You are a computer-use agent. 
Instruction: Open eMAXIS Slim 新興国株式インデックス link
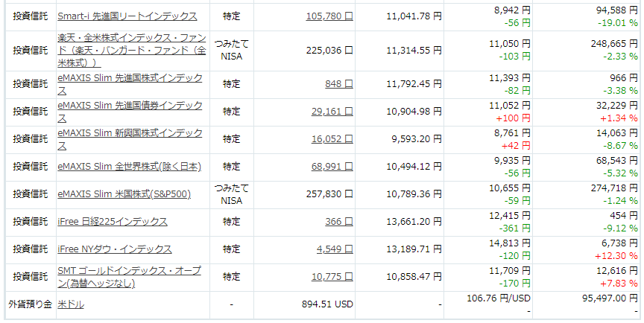pos(130,139)
